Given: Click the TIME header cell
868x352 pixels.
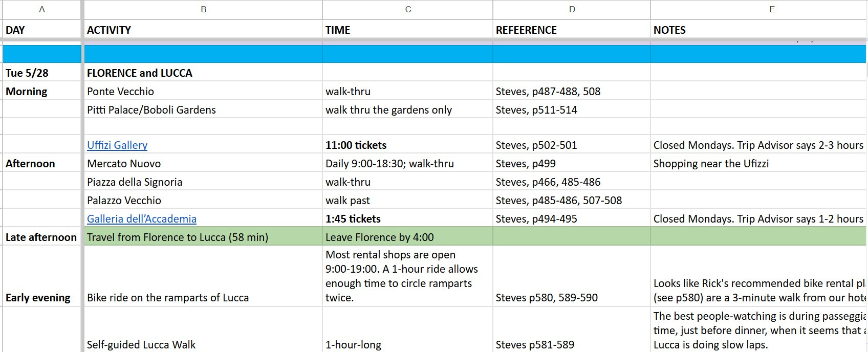Looking at the screenshot, I should click(408, 30).
